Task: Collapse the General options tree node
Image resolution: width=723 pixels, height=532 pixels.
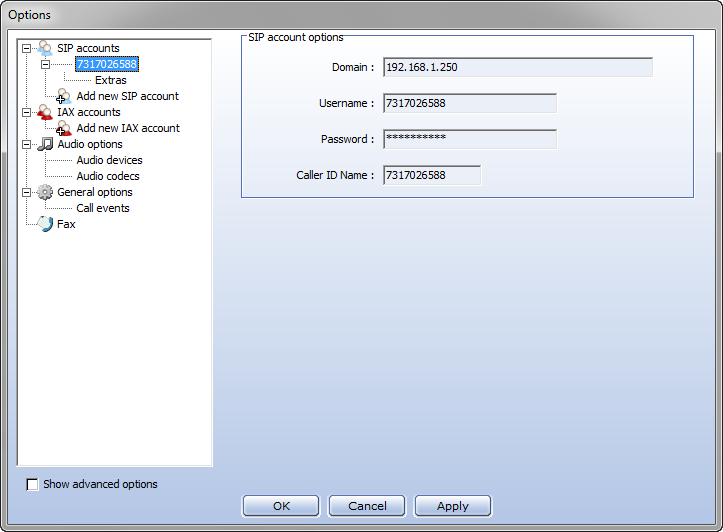Action: coord(27,192)
